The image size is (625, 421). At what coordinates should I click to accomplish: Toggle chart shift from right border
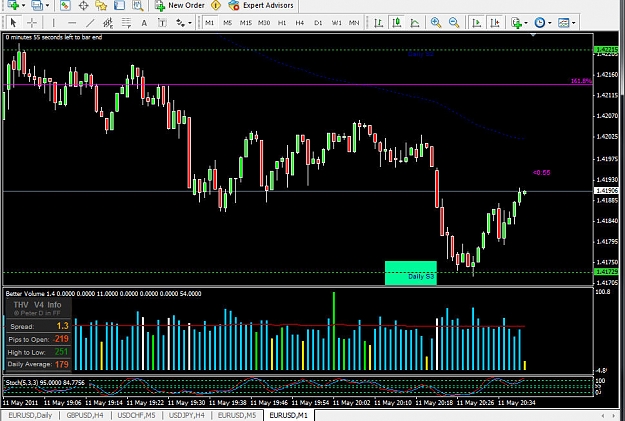tap(495, 23)
